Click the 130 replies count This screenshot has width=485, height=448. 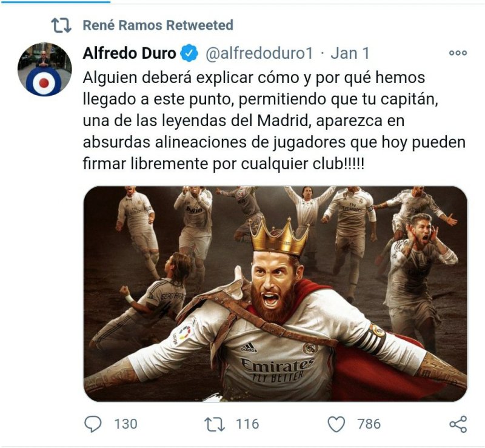click(125, 424)
